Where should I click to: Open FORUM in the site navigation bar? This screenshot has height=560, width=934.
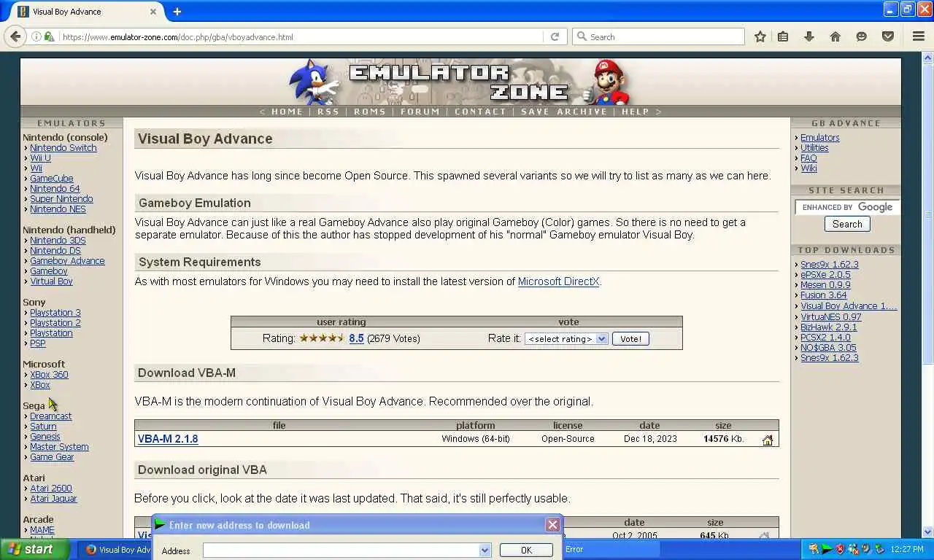(420, 112)
